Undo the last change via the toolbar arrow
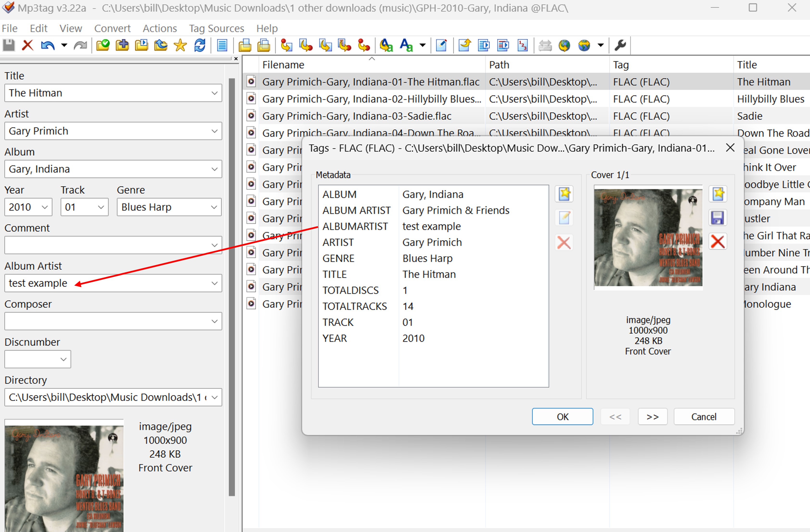810x532 pixels. tap(47, 45)
